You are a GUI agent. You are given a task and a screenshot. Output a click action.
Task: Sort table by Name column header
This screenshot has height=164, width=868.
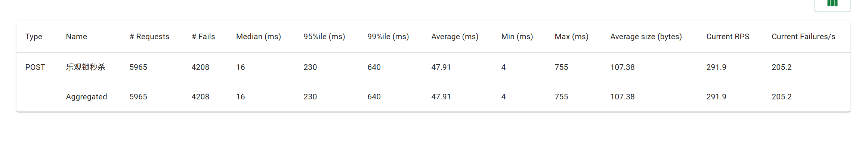coord(77,37)
